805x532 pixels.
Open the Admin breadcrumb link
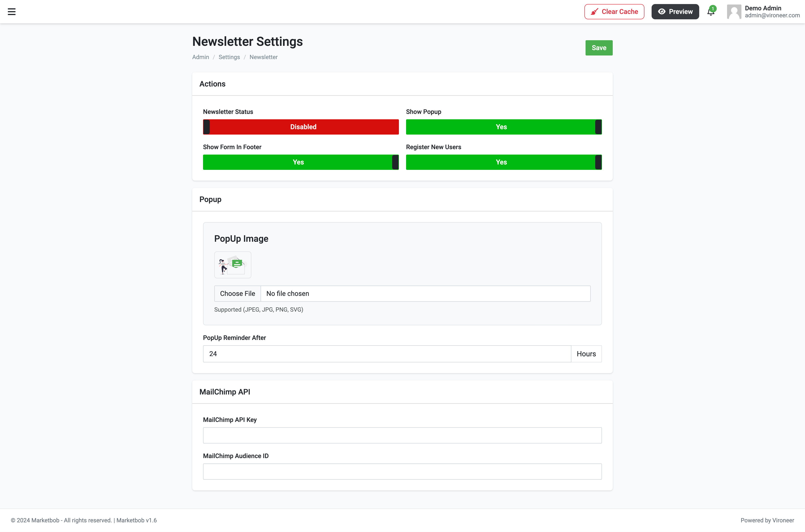pyautogui.click(x=201, y=57)
